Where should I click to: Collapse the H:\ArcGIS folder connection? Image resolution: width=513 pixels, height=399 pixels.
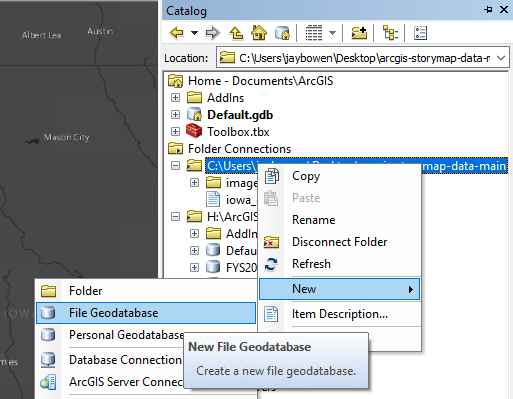point(175,217)
